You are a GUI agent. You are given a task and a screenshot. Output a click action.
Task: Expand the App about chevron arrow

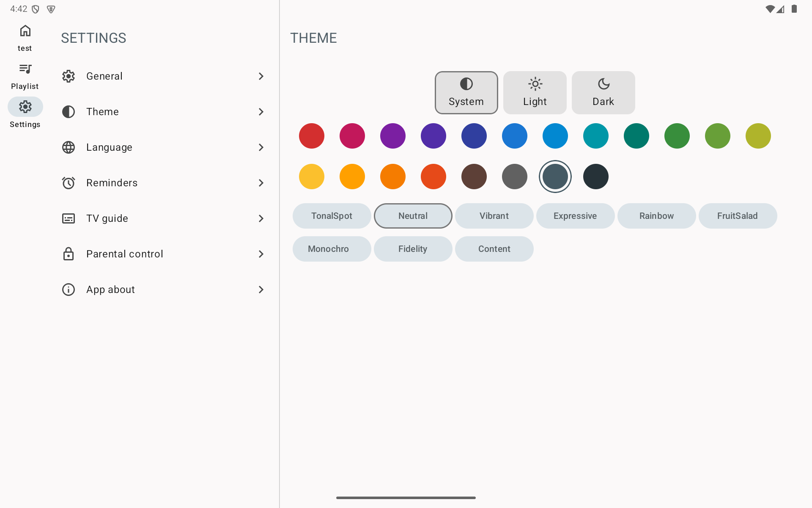(x=261, y=290)
